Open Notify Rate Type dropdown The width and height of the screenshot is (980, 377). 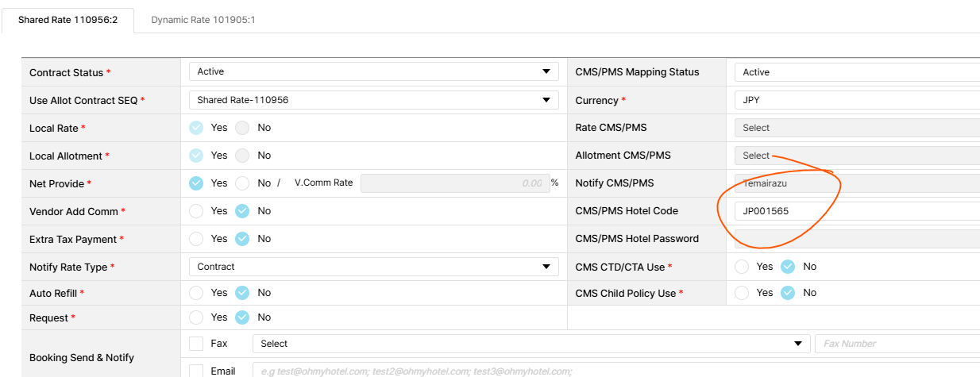click(x=546, y=267)
